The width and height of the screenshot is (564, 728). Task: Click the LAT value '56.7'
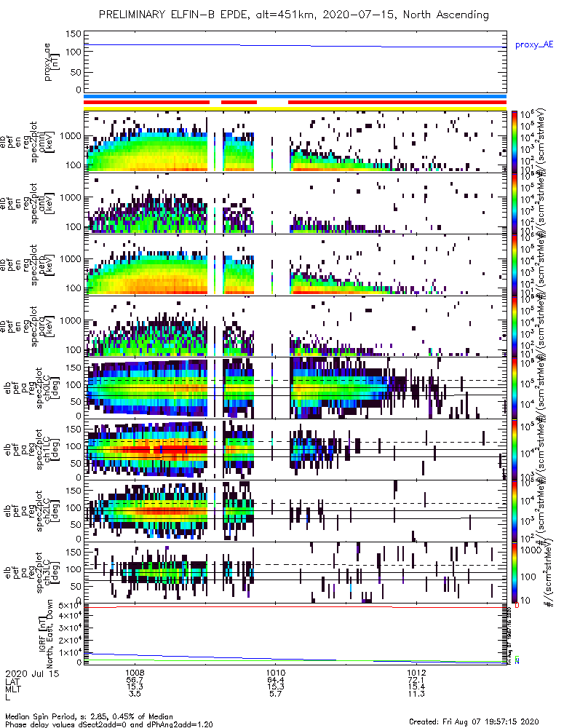point(135,679)
